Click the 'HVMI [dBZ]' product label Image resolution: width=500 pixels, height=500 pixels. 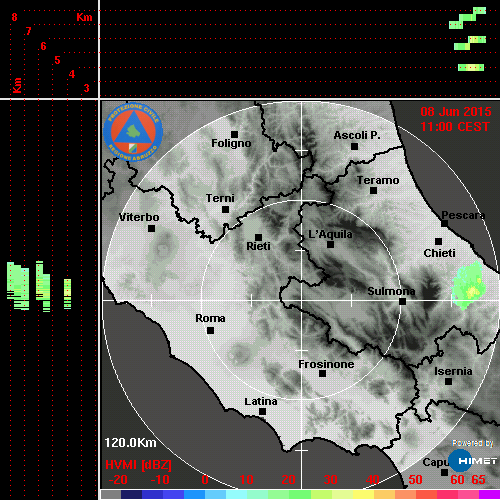coord(138,465)
